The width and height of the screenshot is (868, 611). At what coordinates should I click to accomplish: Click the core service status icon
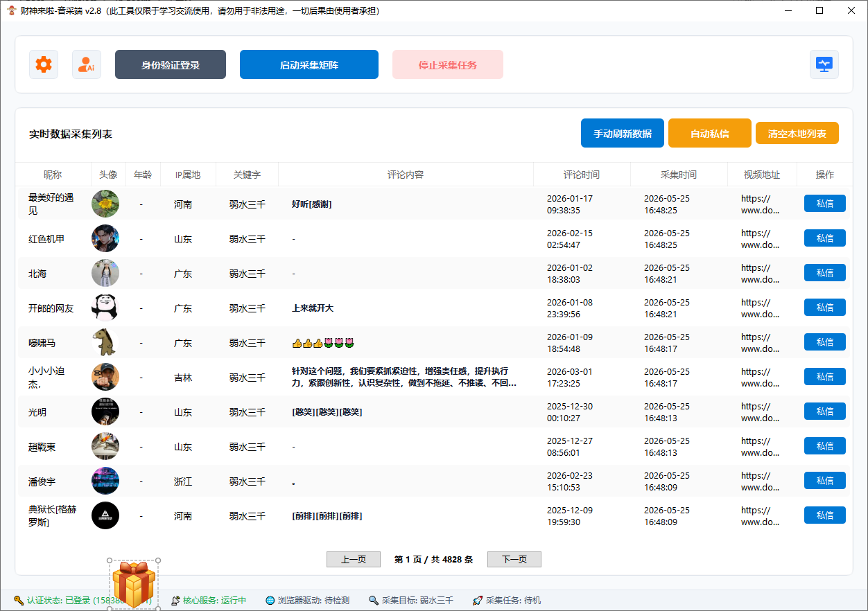coord(176,600)
